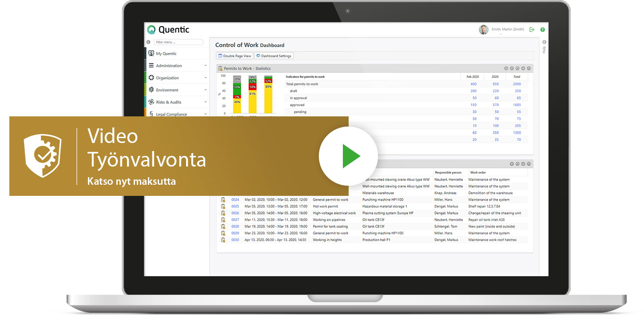
Task: Refresh the Permits to Work Statistics widget
Action: [517, 68]
